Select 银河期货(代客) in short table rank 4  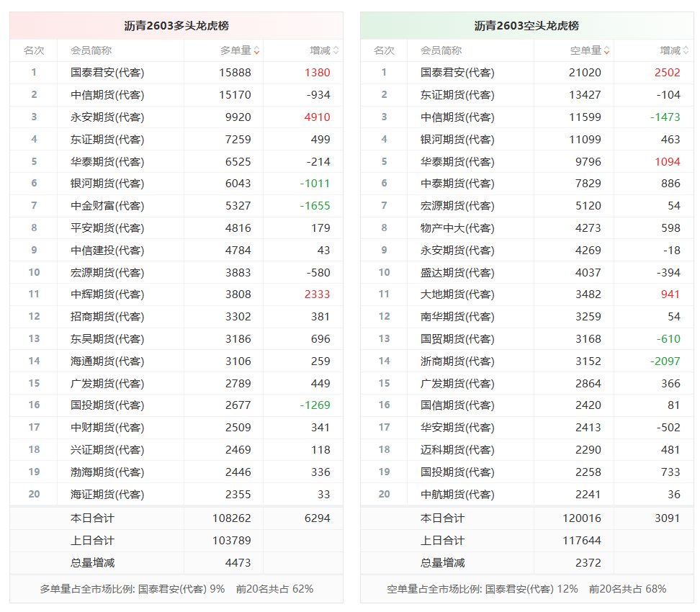457,140
